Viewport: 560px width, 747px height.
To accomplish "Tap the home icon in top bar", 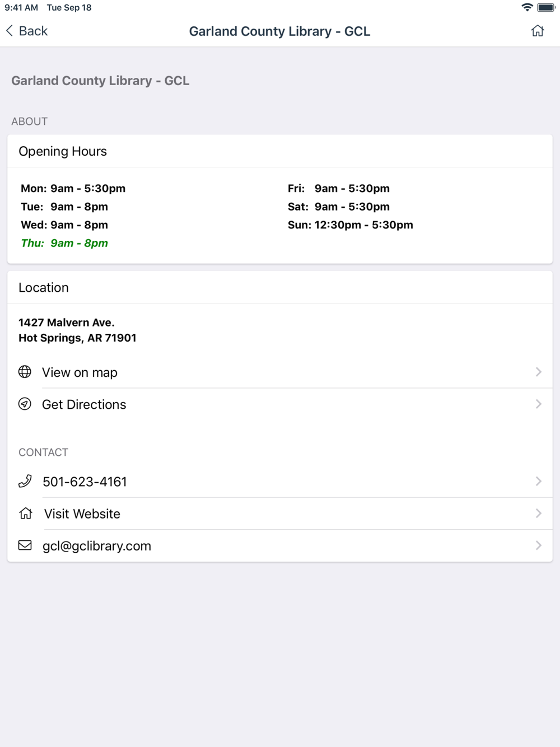I will 538,31.
